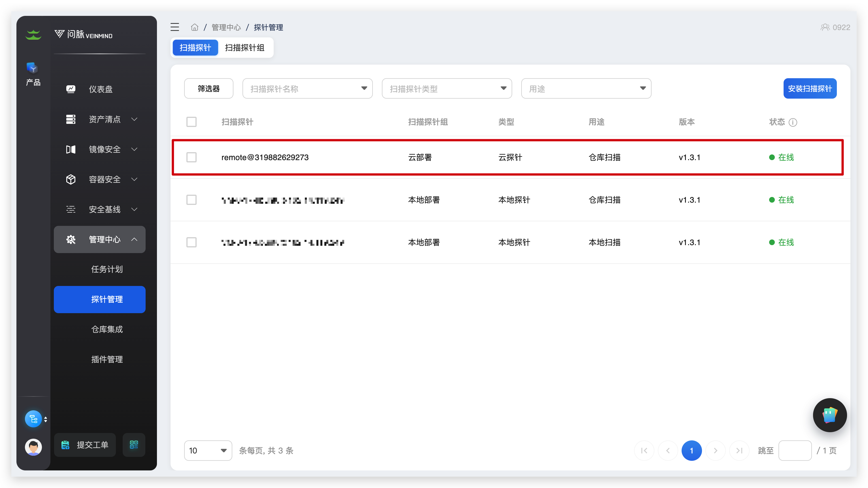Expand the 资产清点 menu chevron

(x=135, y=119)
